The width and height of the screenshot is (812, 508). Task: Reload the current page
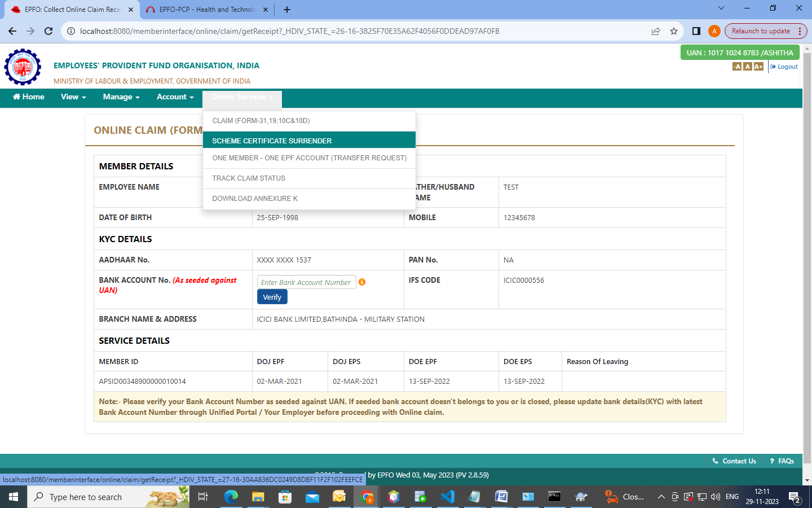click(x=48, y=31)
